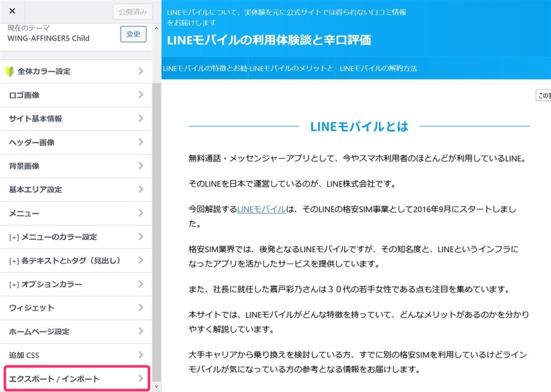Screen dimensions: 551x392
Task: Click site title LINEモバイルの利用体験談と辛口評価
Action: tap(269, 40)
